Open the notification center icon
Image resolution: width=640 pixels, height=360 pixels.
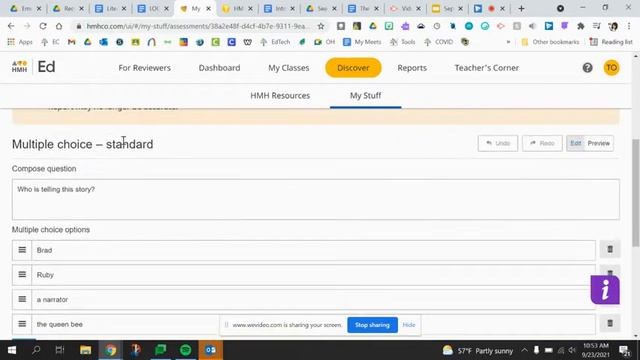[624, 350]
